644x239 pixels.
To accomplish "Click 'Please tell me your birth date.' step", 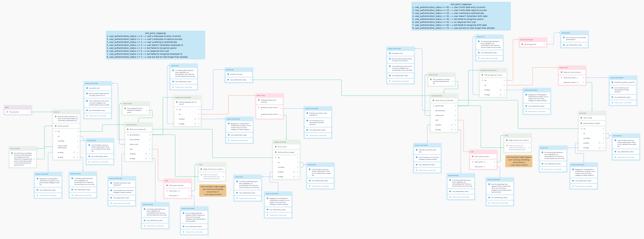I will [x=444, y=100].
